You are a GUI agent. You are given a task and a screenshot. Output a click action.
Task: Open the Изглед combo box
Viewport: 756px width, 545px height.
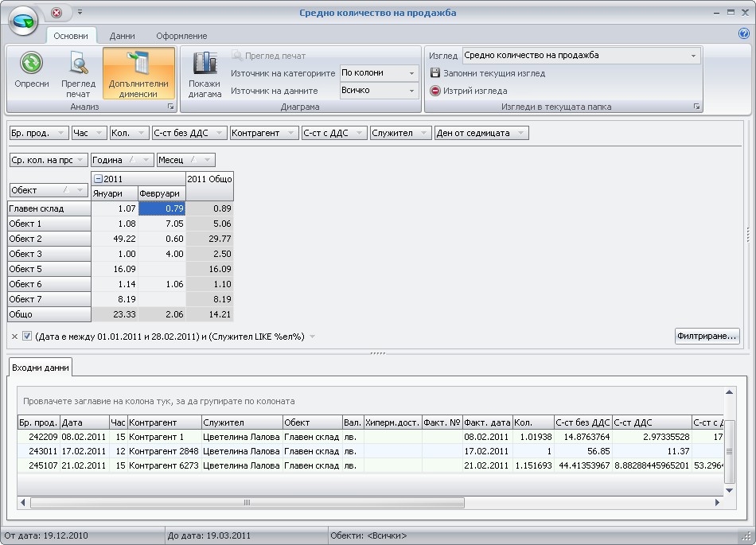point(582,56)
